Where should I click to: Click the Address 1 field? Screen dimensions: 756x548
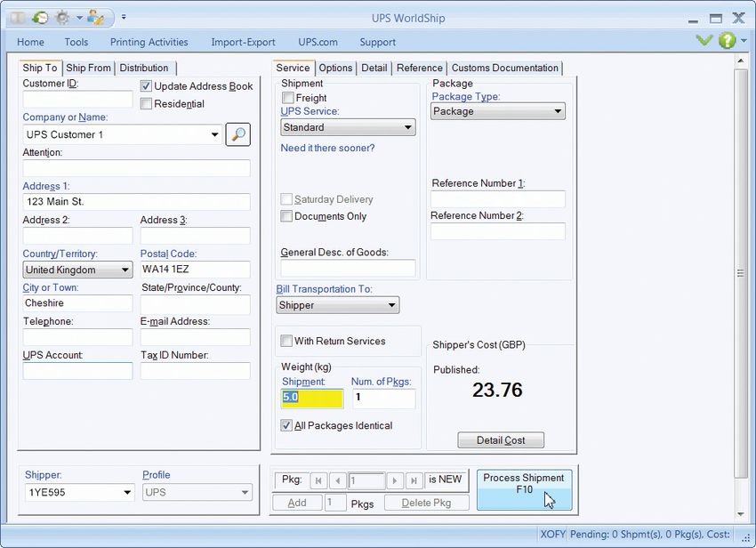tap(136, 202)
